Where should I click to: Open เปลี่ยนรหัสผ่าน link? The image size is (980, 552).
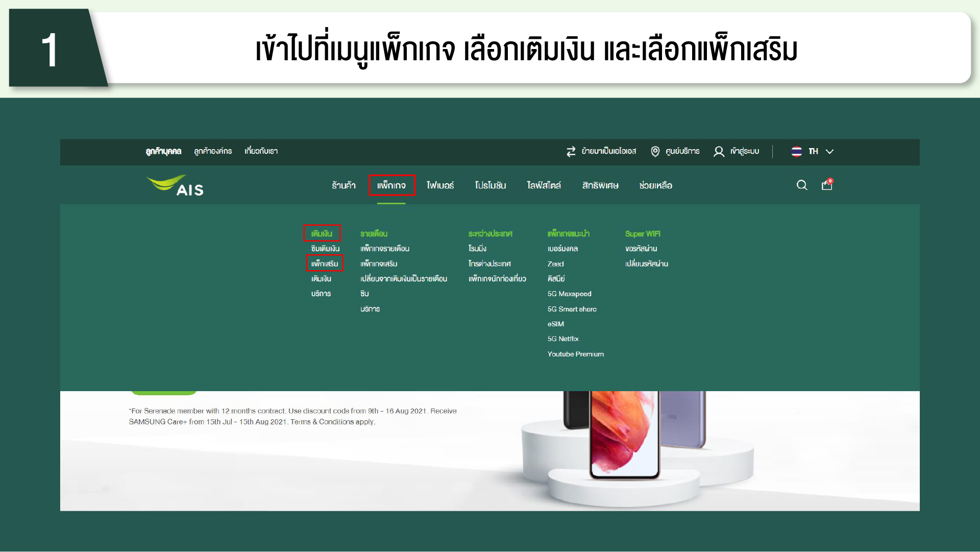tap(647, 263)
